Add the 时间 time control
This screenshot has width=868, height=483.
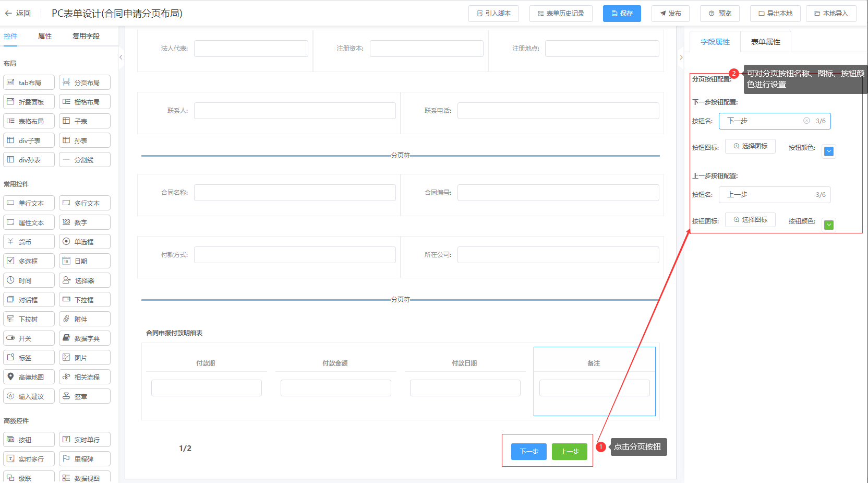click(29, 280)
